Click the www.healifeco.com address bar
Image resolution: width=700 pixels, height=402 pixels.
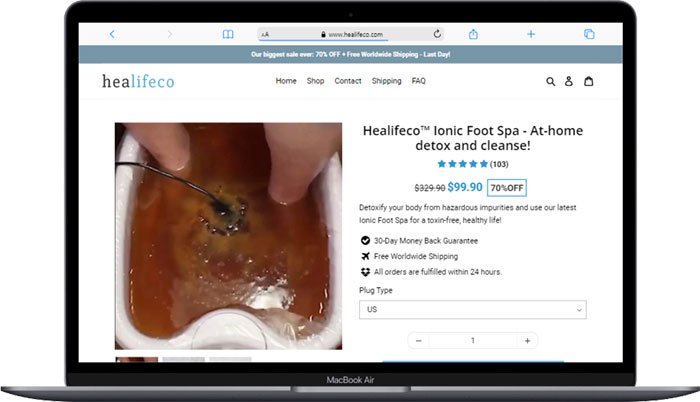351,34
